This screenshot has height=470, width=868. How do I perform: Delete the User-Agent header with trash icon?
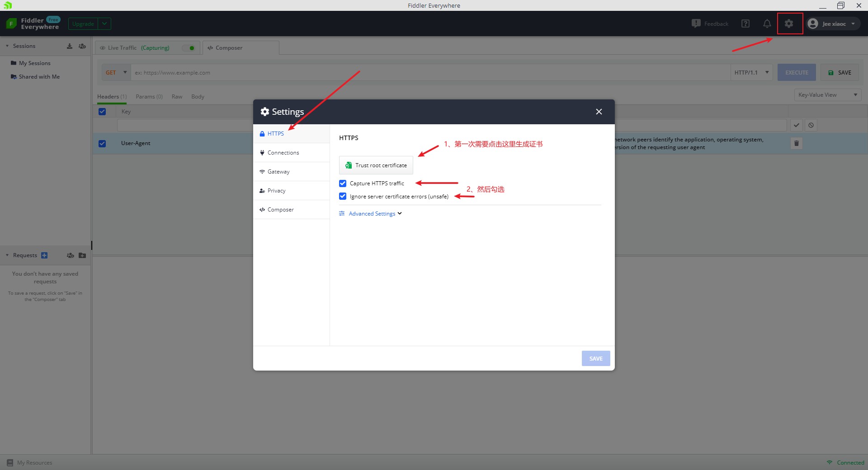(797, 143)
